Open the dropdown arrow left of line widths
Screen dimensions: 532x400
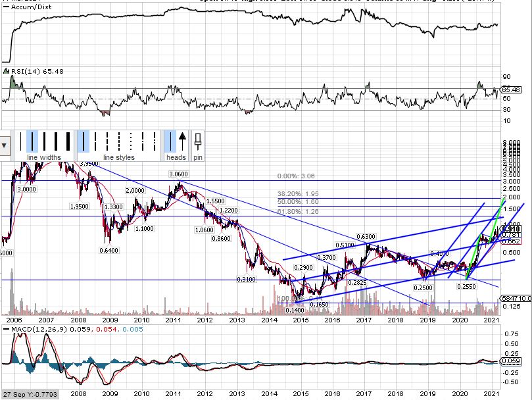pyautogui.click(x=5, y=145)
